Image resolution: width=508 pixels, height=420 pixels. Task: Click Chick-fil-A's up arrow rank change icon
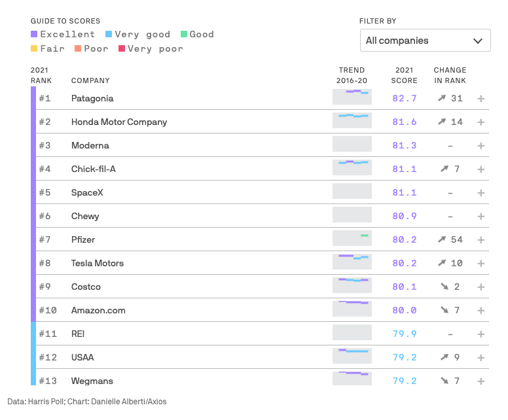point(444,169)
